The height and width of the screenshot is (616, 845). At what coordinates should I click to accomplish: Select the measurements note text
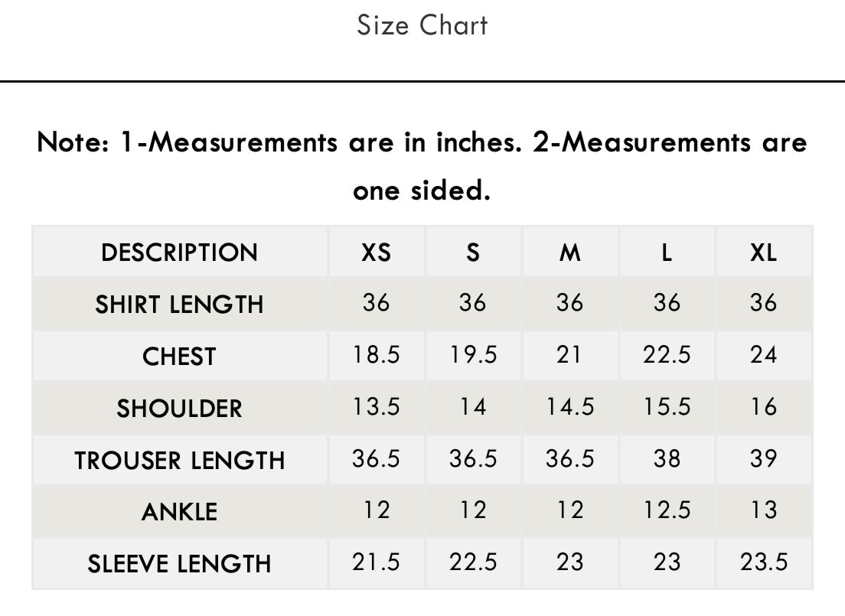[422, 166]
